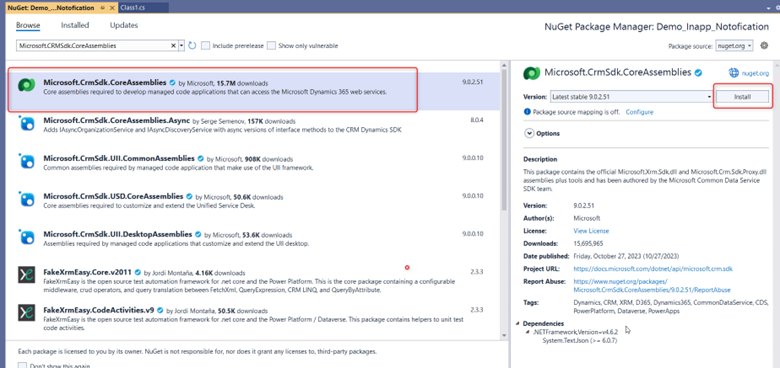Image resolution: width=780 pixels, height=368 pixels.
Task: Click version 8.0.4 in Async row
Action: tap(477, 120)
